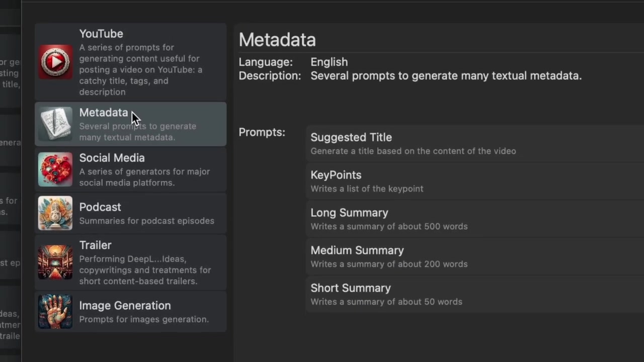Screen dimensions: 644x362
Task: Open Image Generation prompts entry
Action: click(x=130, y=312)
